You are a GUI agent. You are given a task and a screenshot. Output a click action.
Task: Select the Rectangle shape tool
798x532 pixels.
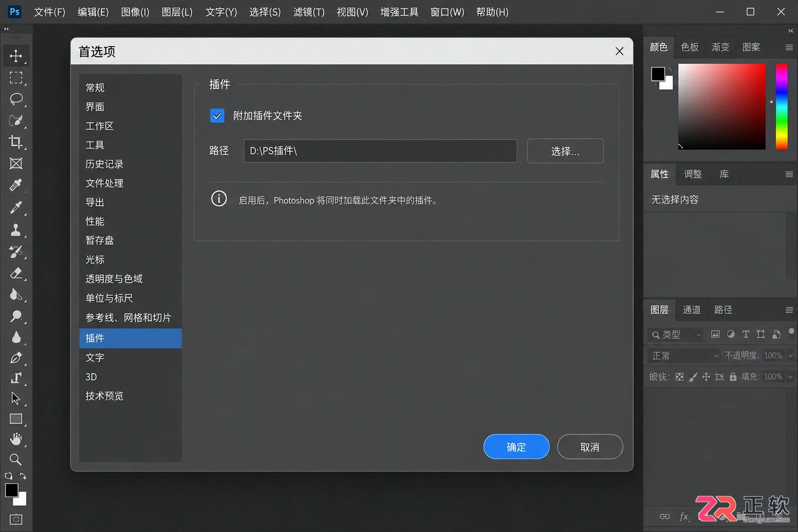pos(16,419)
